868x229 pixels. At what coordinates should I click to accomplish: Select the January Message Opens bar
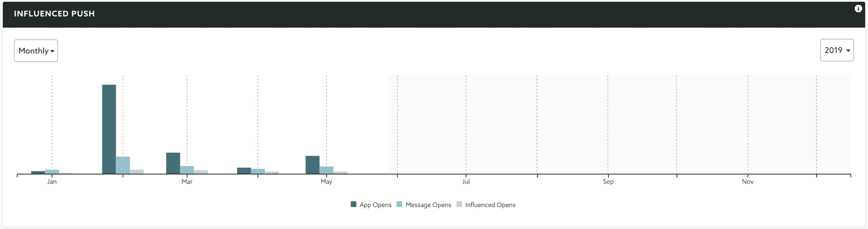coord(52,172)
